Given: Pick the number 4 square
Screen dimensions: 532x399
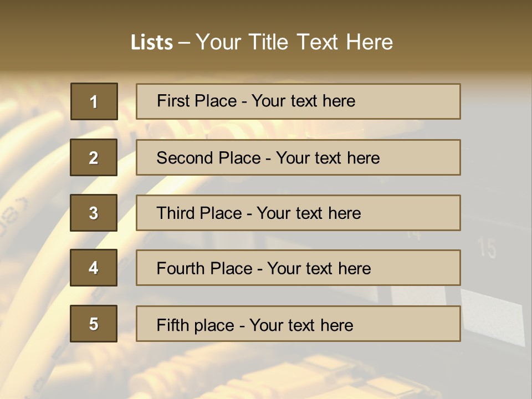Looking at the screenshot, I should (x=94, y=268).
